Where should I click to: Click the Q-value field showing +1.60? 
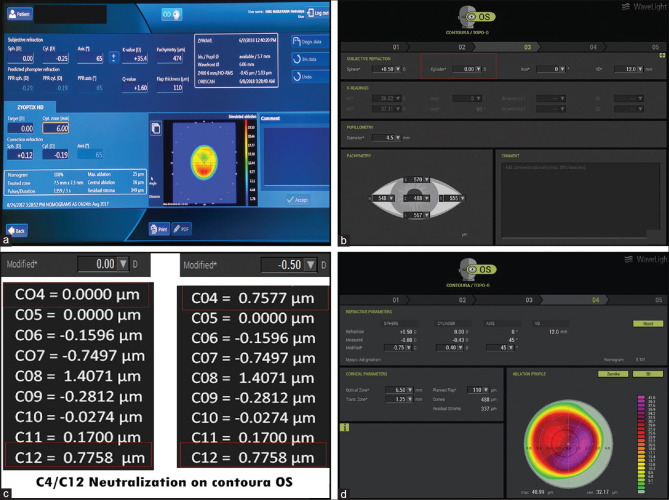[135, 87]
